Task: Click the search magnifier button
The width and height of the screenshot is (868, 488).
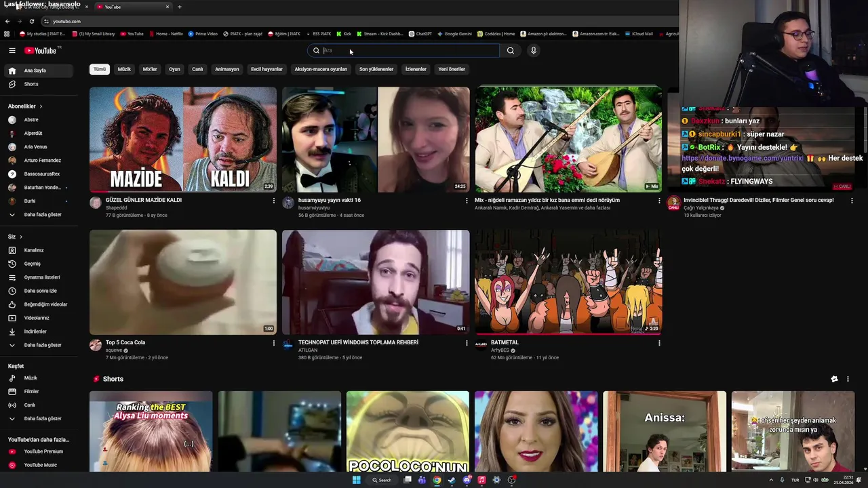Action: (511, 50)
